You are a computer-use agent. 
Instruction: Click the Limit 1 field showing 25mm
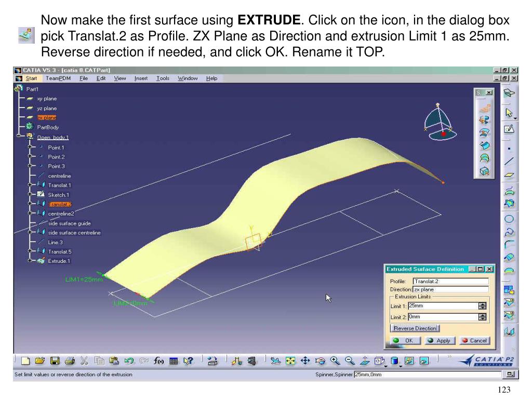[443, 305]
